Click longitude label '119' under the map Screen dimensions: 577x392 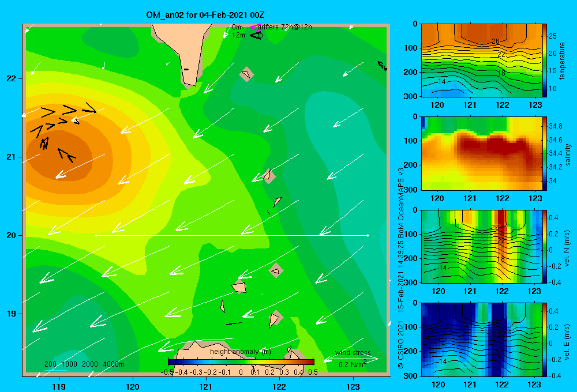tap(59, 386)
